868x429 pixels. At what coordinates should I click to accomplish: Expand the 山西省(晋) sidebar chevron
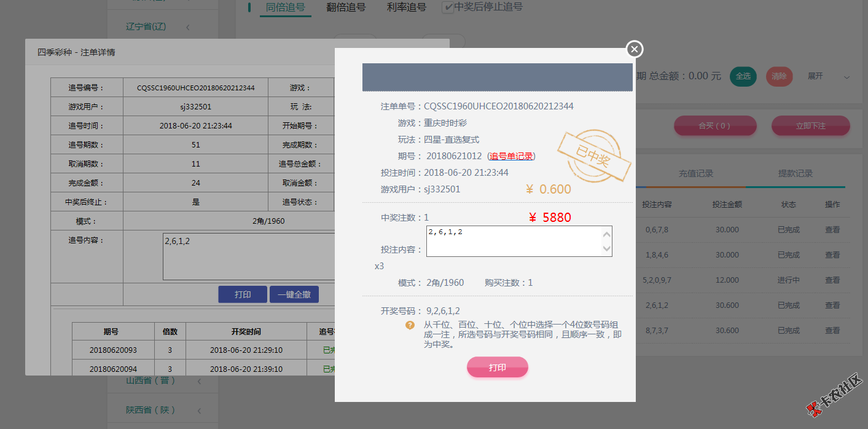point(199,381)
